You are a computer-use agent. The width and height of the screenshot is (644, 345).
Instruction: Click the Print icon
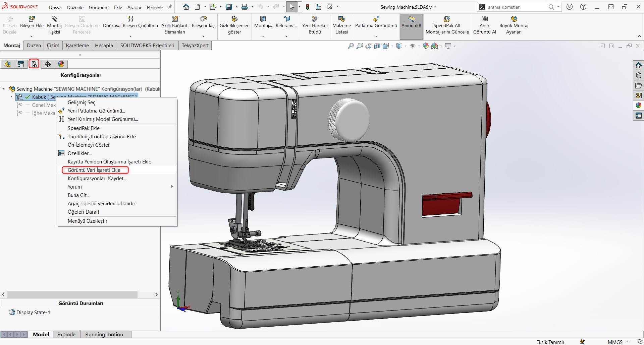245,7
